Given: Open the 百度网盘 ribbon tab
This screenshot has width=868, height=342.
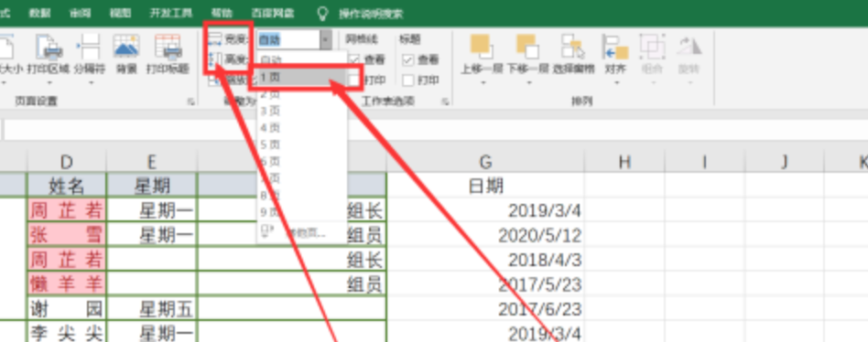Looking at the screenshot, I should tap(273, 14).
